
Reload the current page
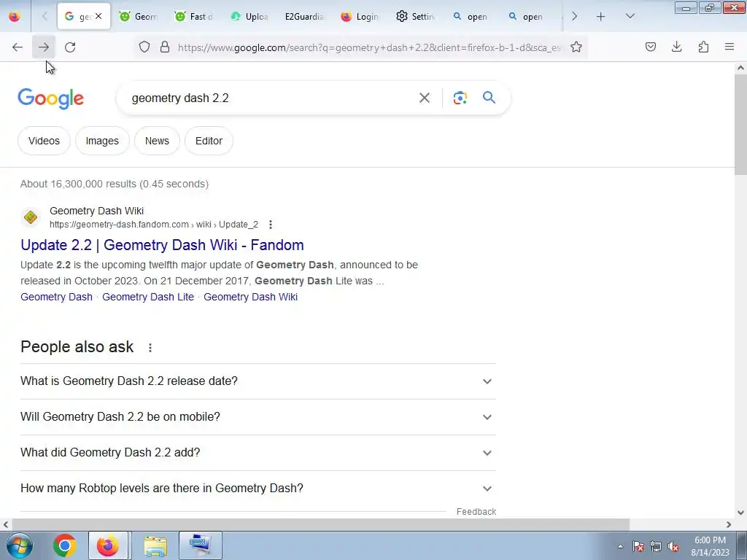70,47
